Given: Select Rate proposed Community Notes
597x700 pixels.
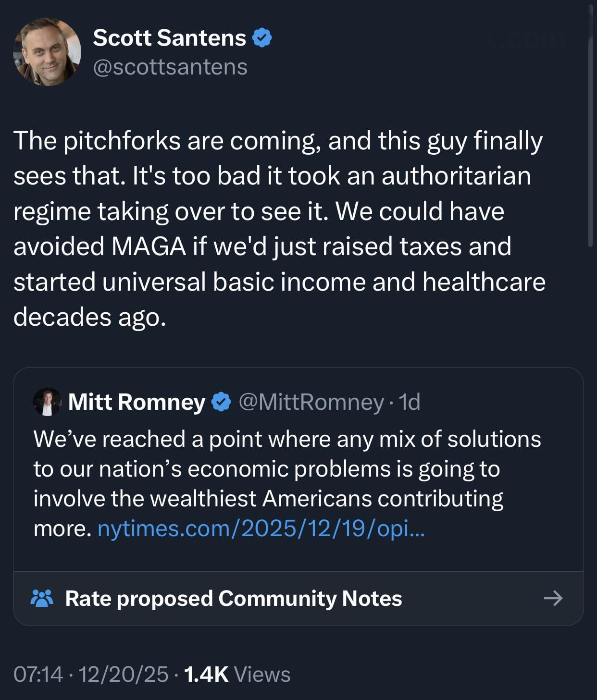Looking at the screenshot, I should [234, 598].
